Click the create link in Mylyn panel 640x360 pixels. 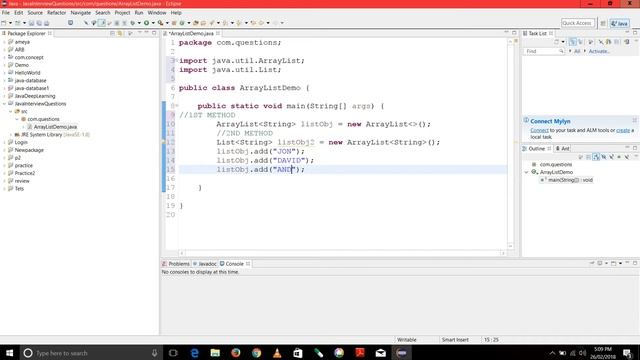click(x=623, y=130)
